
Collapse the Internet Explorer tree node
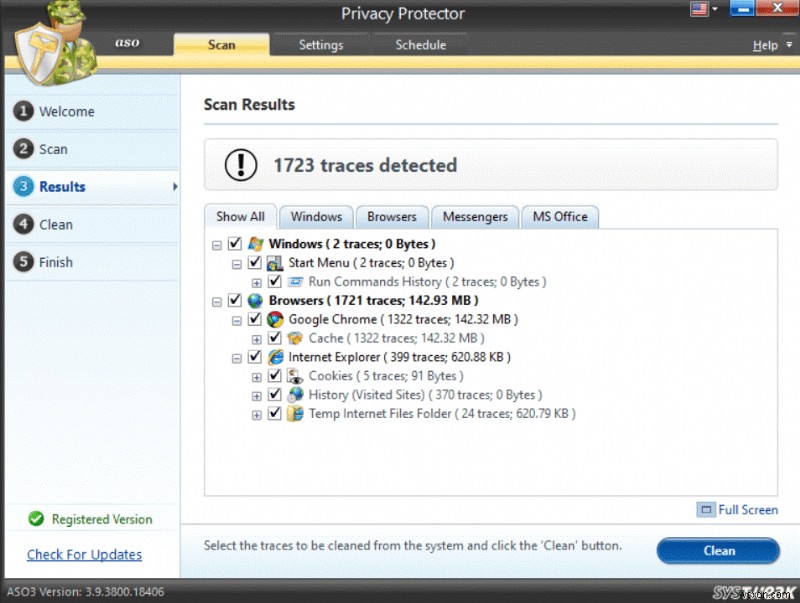click(237, 356)
